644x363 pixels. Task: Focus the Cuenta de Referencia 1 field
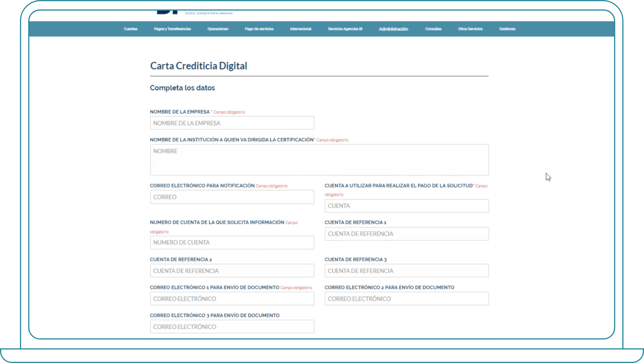pyautogui.click(x=407, y=234)
